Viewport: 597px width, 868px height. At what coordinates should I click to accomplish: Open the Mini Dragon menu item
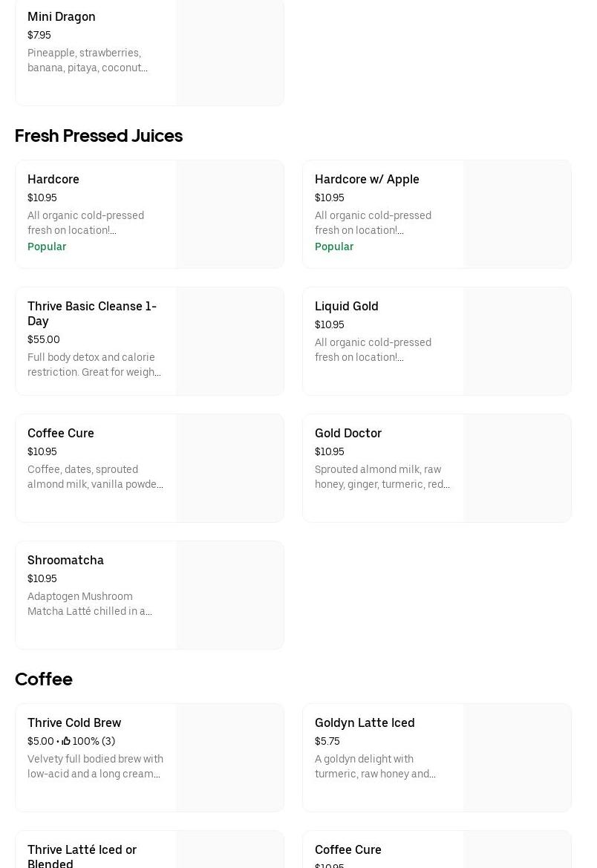[x=62, y=17]
